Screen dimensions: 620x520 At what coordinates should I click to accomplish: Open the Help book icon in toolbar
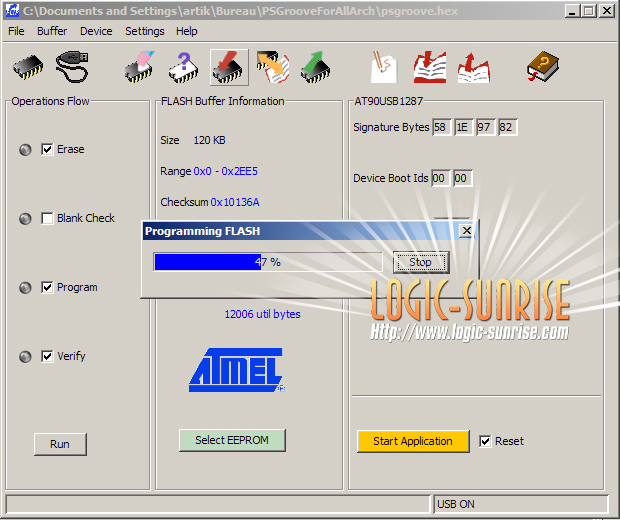click(543, 67)
